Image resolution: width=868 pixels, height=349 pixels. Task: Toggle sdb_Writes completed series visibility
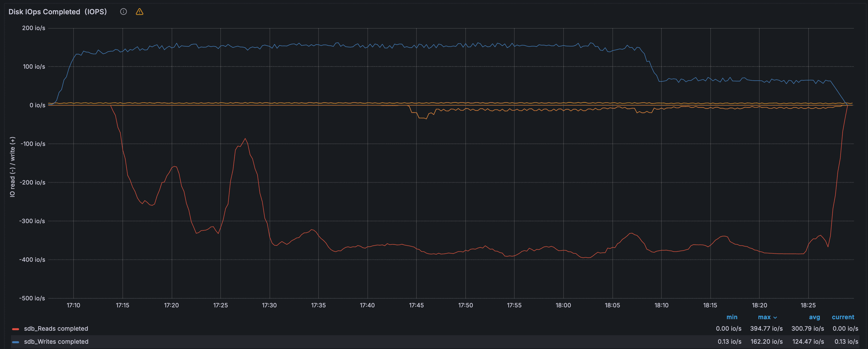coord(56,341)
